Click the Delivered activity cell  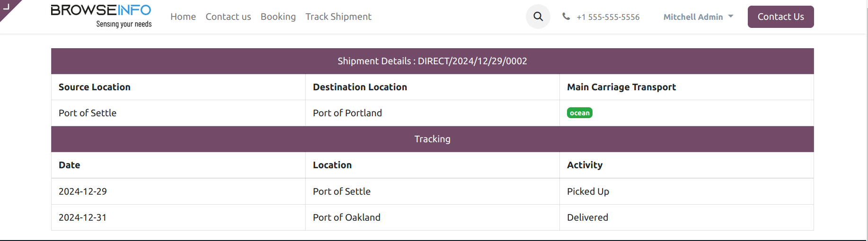(687, 217)
